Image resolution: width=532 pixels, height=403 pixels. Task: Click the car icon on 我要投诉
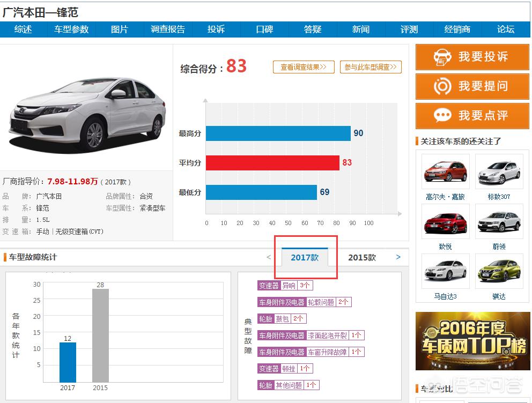pos(442,57)
